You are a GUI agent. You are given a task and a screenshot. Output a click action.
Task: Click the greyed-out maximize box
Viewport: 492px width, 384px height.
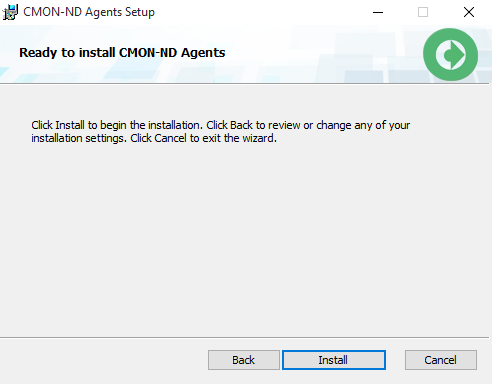(423, 12)
